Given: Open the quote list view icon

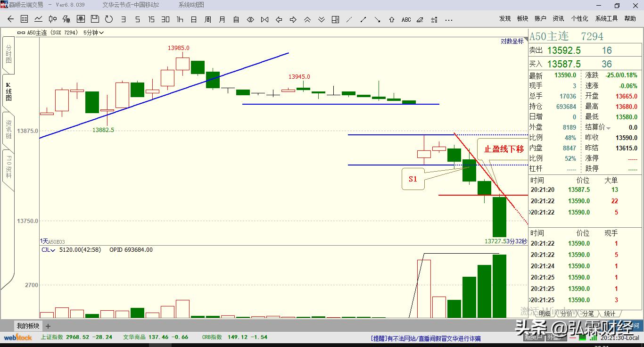Looking at the screenshot, I should click(25, 19).
